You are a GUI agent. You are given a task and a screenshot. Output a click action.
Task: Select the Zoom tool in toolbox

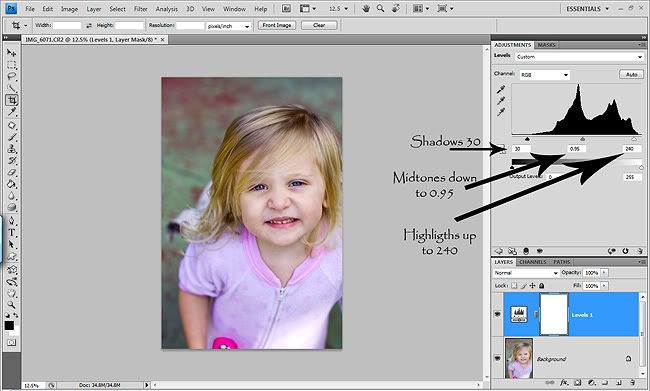click(x=12, y=305)
